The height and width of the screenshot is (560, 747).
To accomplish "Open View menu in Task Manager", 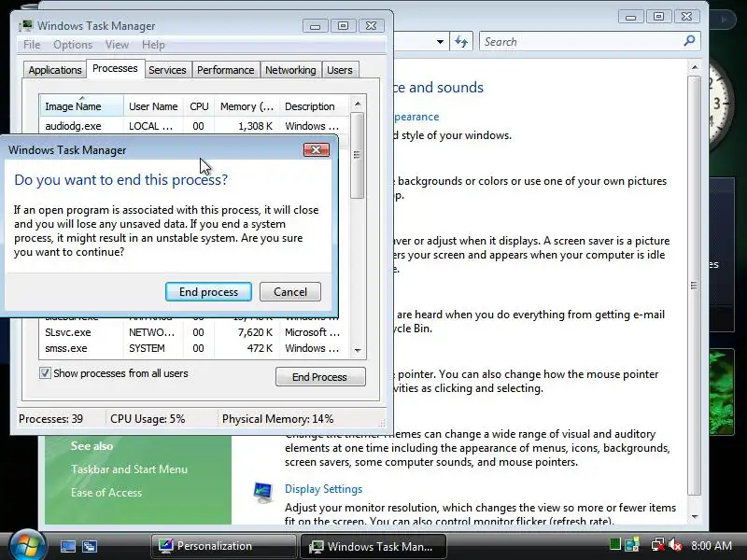I will 117,45.
